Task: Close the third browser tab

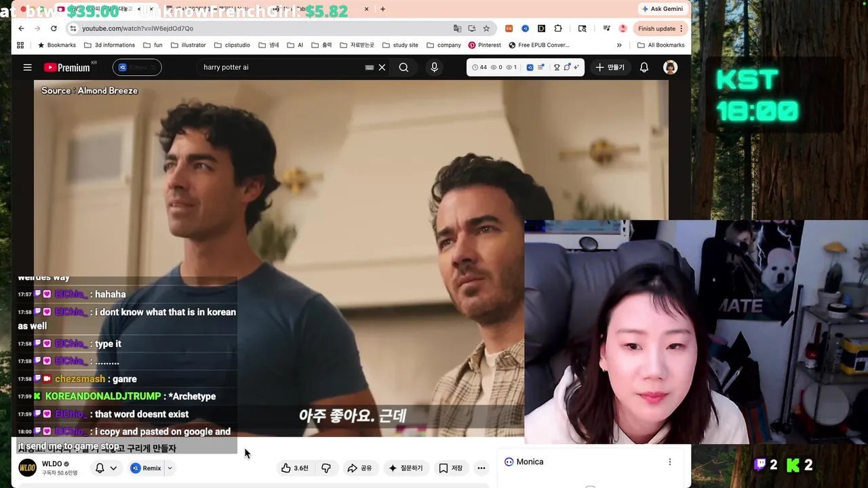Action: click(367, 9)
